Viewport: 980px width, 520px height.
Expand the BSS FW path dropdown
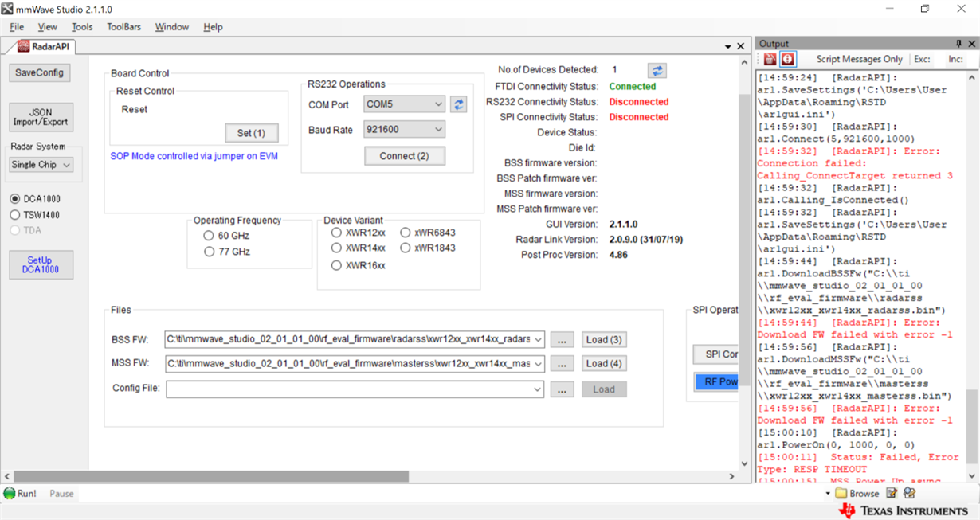538,340
